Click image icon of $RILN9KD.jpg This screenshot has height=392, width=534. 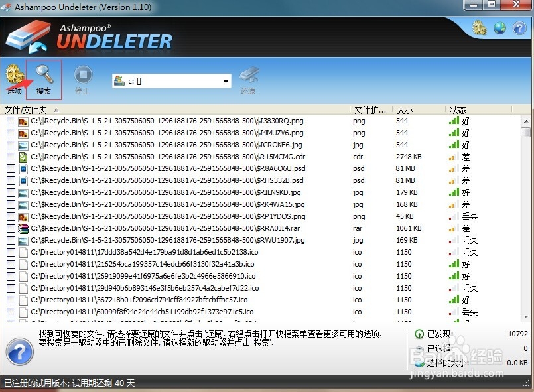(x=23, y=193)
